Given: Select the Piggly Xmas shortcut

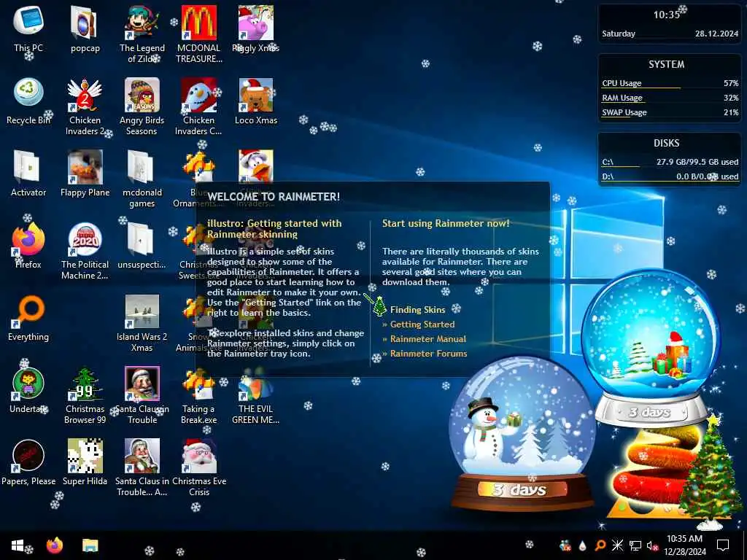Looking at the screenshot, I should [256, 28].
